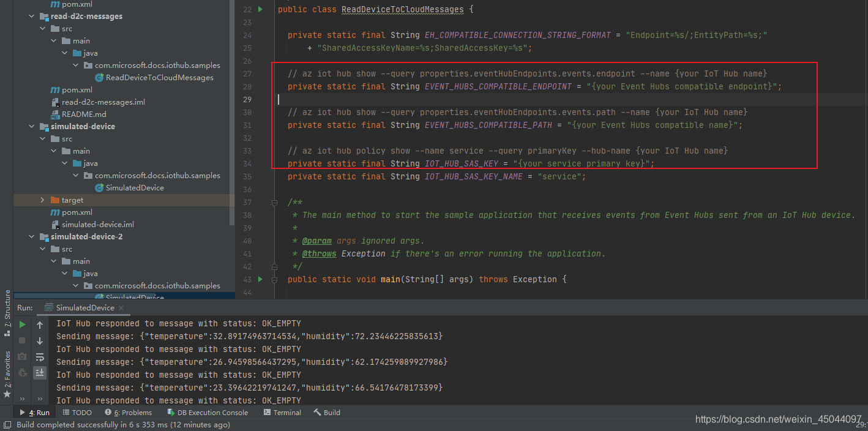Show more run actions under the bug icon
Screen dimensions: 868x431
[x=23, y=399]
